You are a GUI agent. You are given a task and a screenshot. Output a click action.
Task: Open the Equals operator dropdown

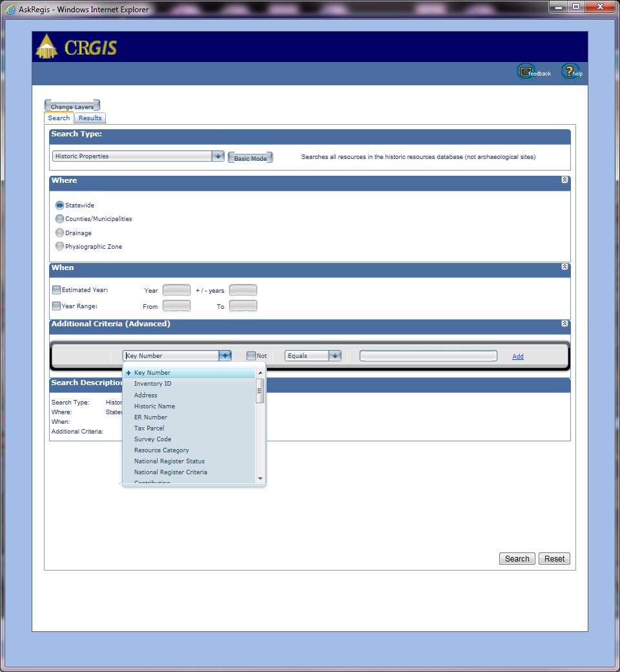[x=335, y=355]
